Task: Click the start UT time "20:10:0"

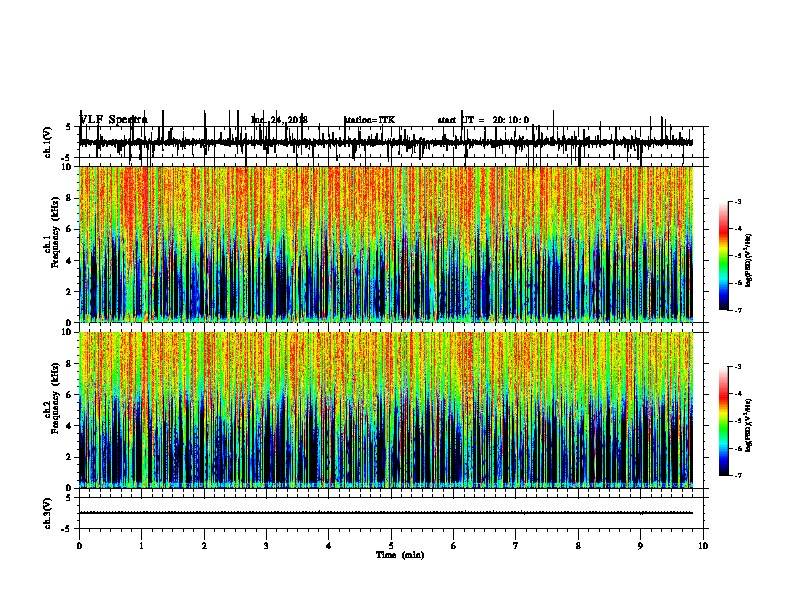Action: coord(511,120)
